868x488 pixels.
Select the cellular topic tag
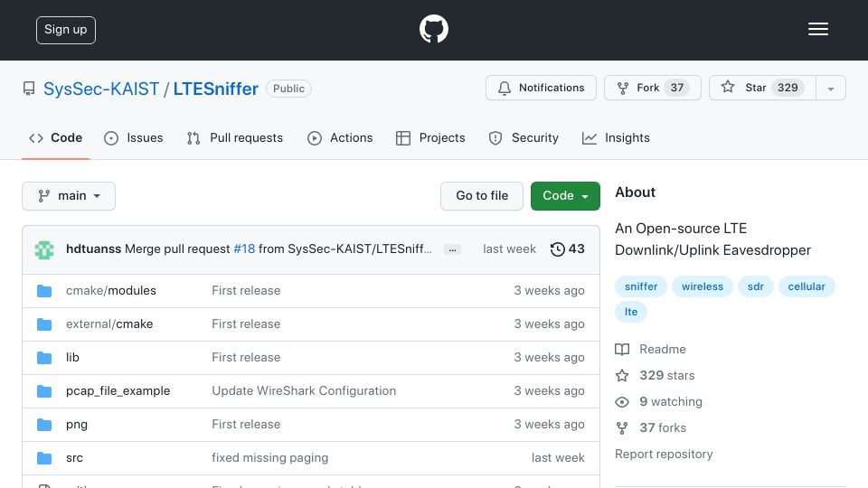[806, 286]
